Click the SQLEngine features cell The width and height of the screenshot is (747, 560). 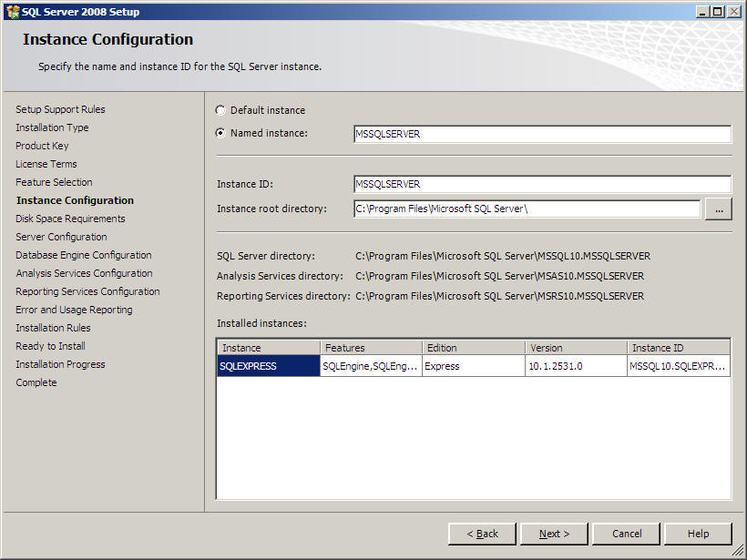(371, 366)
